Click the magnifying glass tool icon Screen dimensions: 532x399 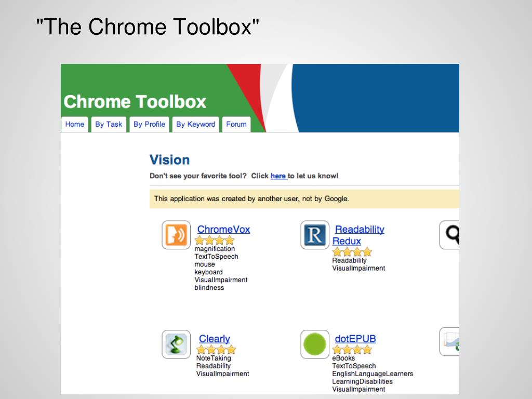pos(449,235)
